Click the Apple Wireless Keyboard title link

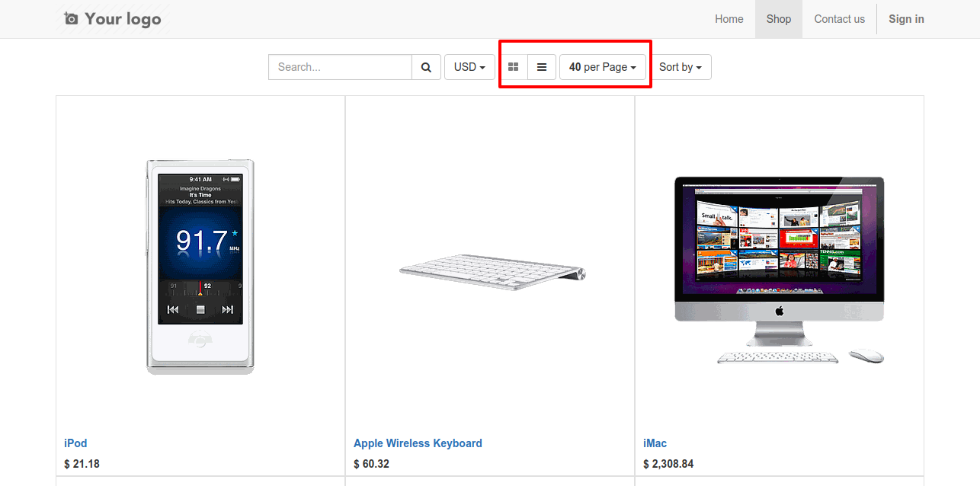tap(418, 443)
